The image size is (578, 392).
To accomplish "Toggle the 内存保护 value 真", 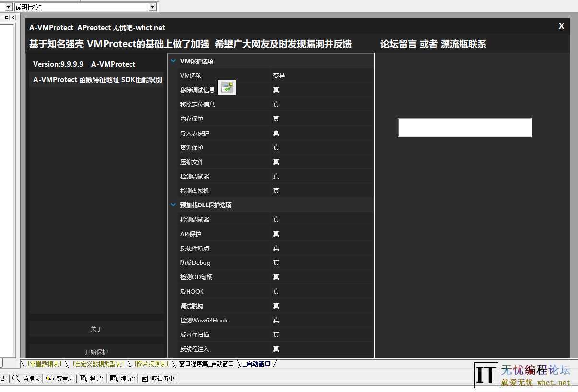I will pyautogui.click(x=276, y=119).
